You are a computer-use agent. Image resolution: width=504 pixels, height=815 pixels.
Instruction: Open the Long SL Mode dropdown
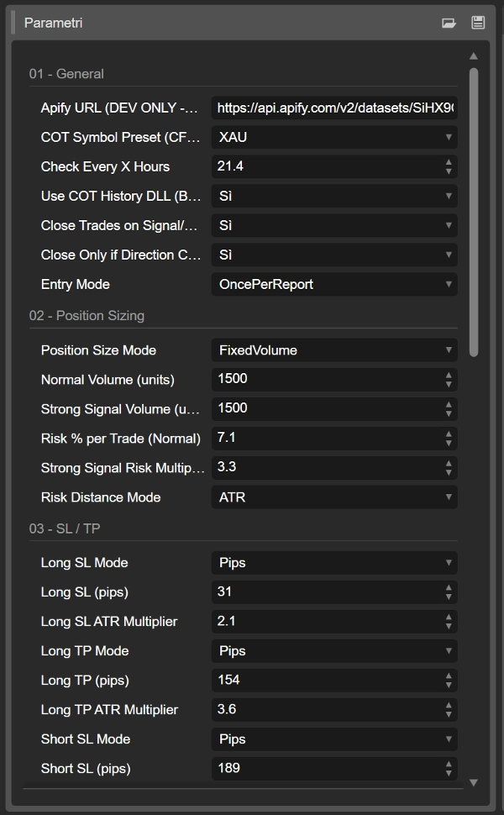coord(333,562)
